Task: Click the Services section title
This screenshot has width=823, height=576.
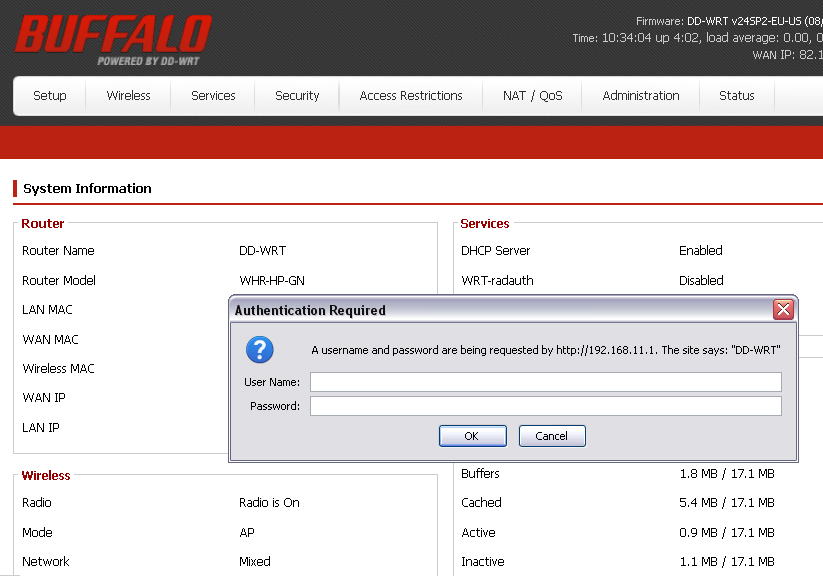Action: point(484,224)
